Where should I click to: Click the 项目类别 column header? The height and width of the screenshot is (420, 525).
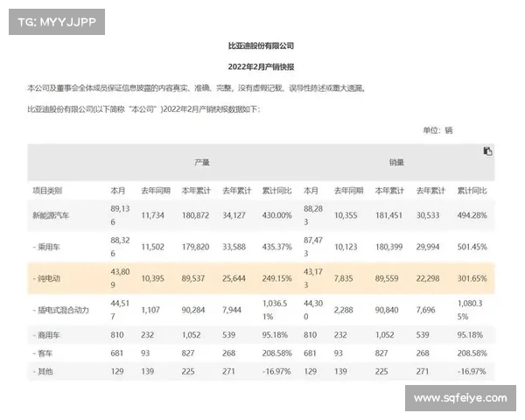coord(47,191)
